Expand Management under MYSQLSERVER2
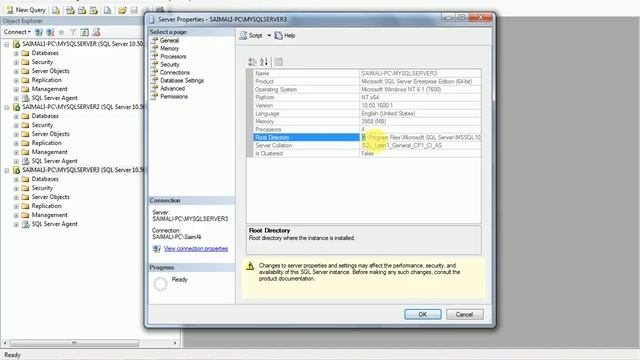 pyautogui.click(x=16, y=152)
